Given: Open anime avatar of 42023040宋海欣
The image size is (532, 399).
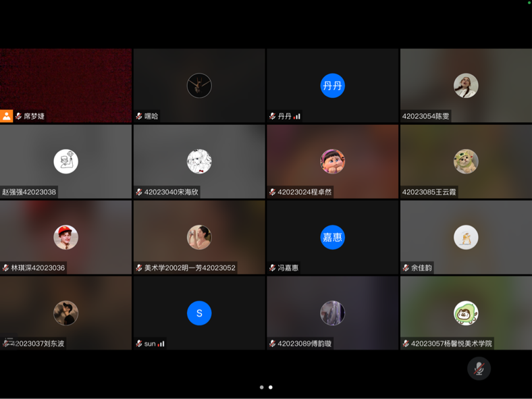Looking at the screenshot, I should click(199, 161).
